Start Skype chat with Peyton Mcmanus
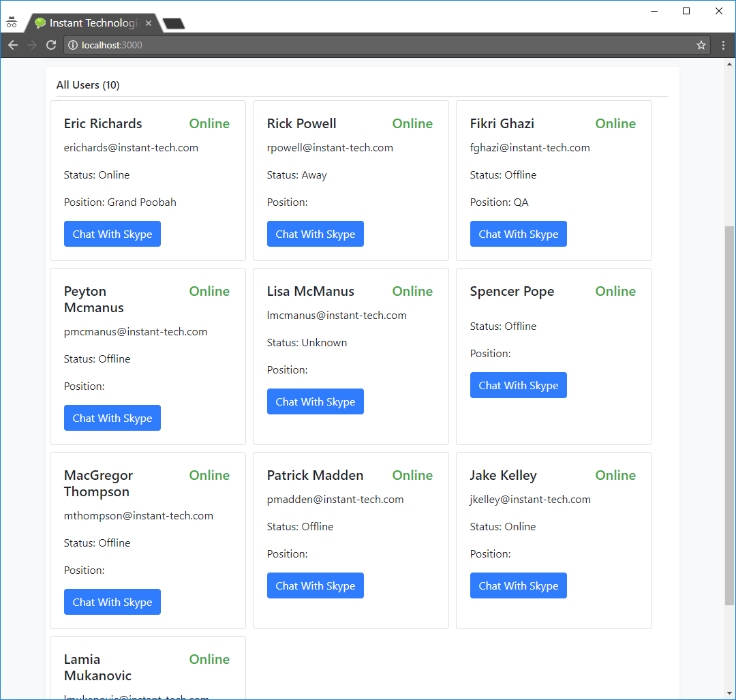736x700 pixels. (x=112, y=418)
